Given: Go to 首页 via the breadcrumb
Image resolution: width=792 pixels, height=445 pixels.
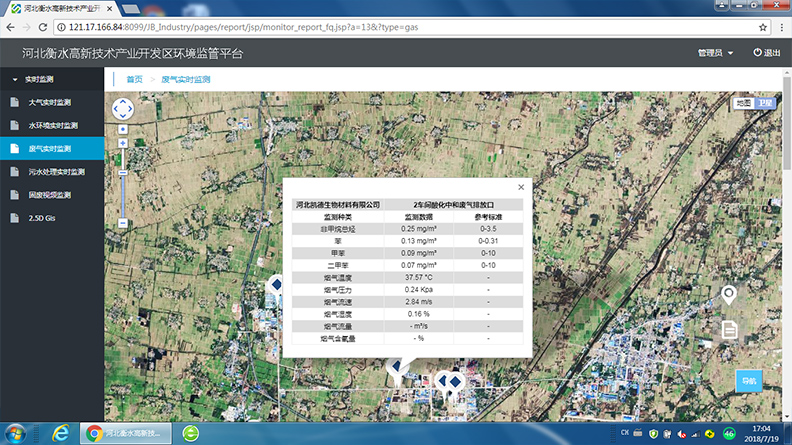Looking at the screenshot, I should click(134, 78).
